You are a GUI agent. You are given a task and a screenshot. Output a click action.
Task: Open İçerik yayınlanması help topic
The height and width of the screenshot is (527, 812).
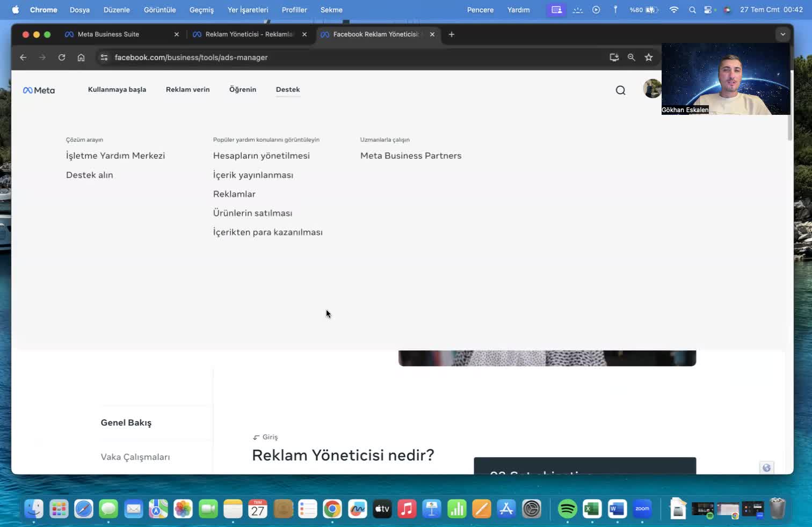253,175
